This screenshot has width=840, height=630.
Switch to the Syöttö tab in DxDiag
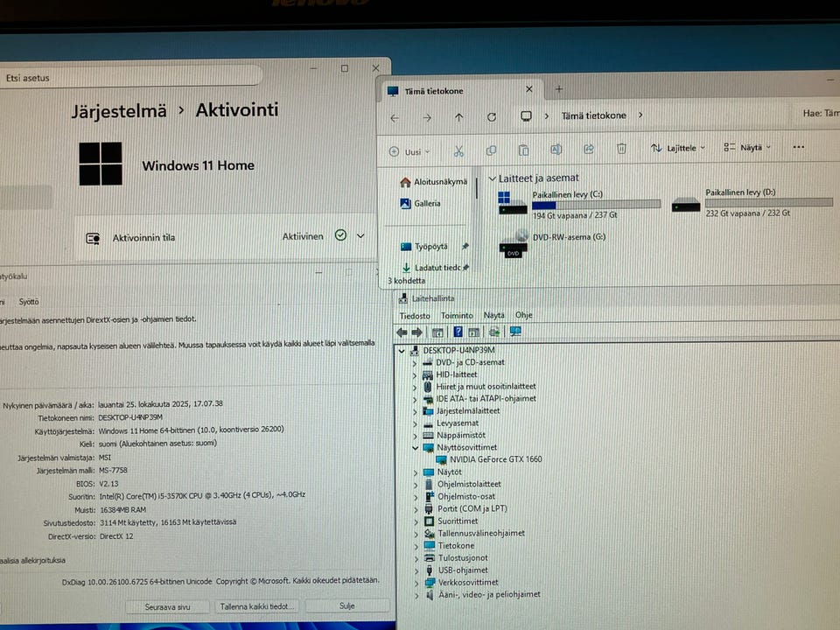(x=28, y=302)
